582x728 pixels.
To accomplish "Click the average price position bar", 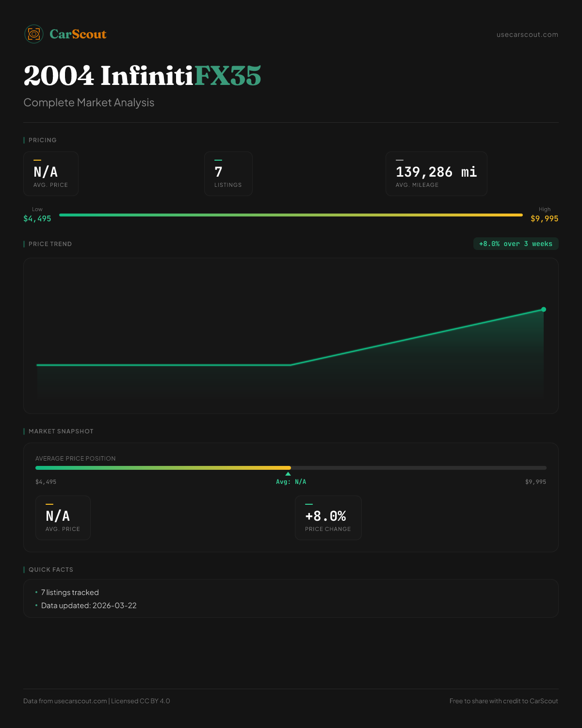I will tap(291, 468).
